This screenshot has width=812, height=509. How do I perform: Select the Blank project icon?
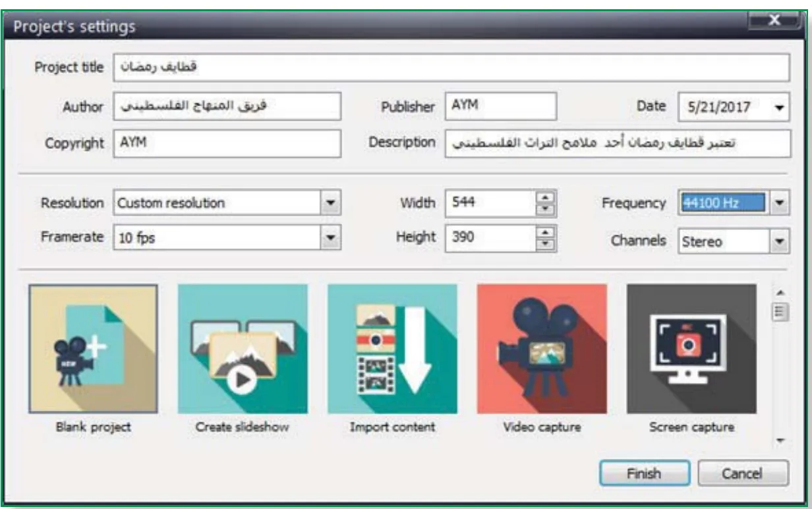[x=93, y=349]
